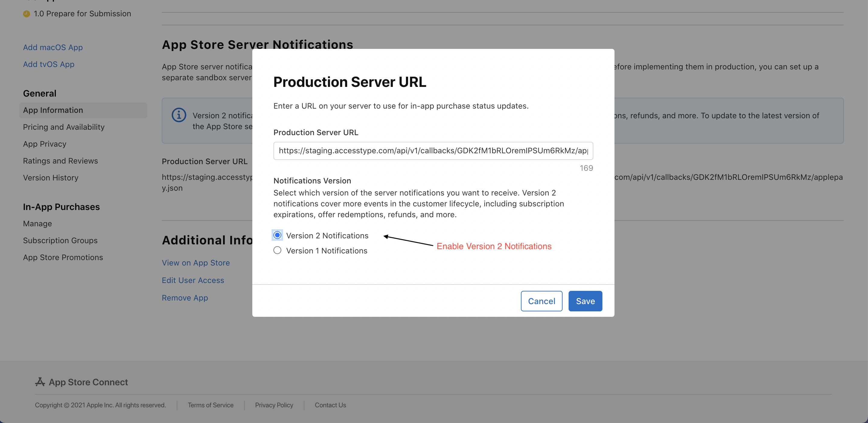
Task: Click the Production Server URL input field
Action: 433,151
